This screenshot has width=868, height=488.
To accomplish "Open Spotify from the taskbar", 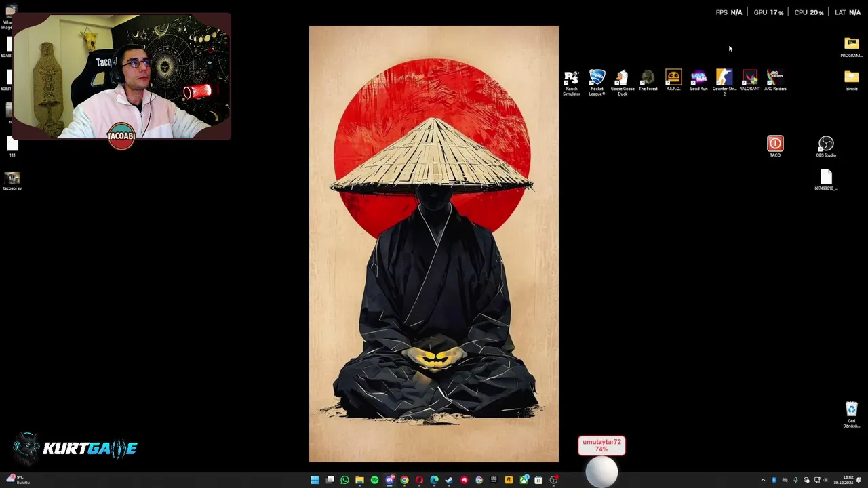I will pyautogui.click(x=374, y=480).
